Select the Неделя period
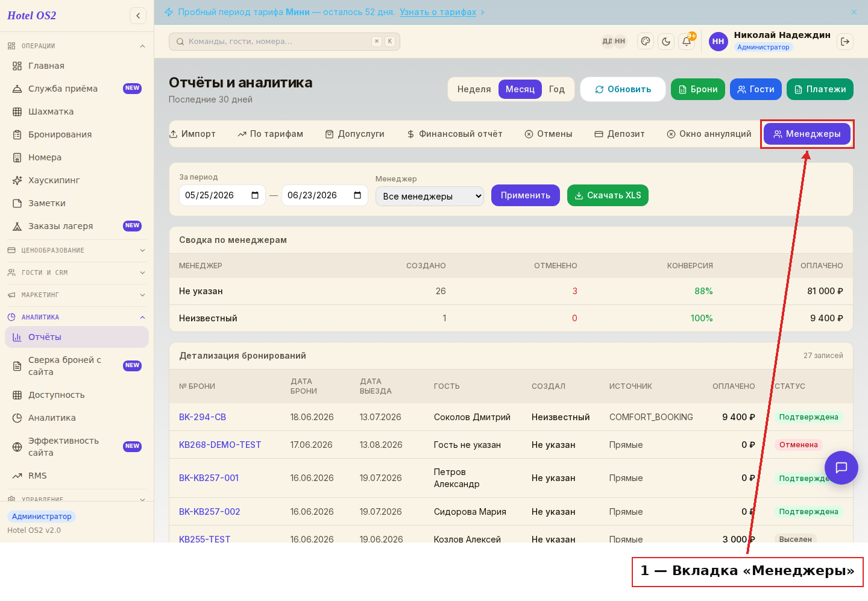The image size is (868, 601). (x=474, y=89)
